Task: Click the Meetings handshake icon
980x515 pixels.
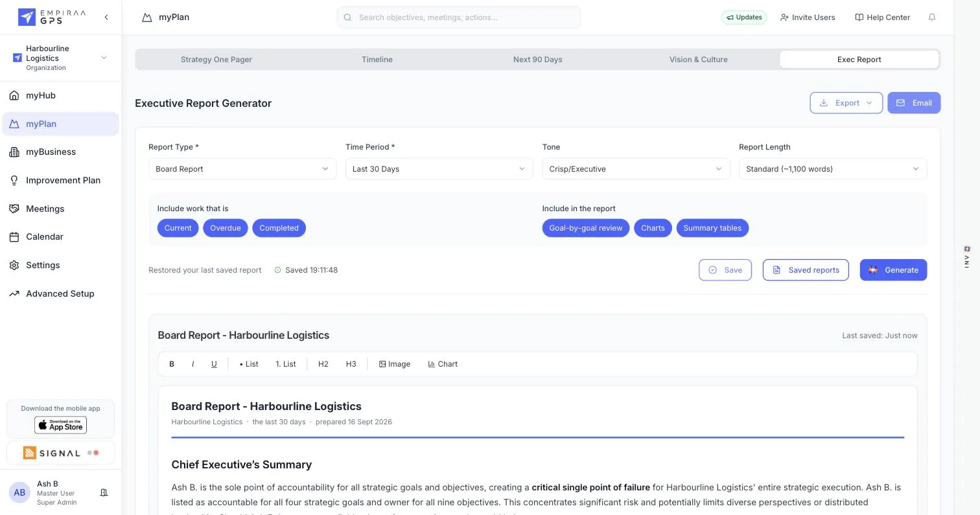Action: coord(14,209)
